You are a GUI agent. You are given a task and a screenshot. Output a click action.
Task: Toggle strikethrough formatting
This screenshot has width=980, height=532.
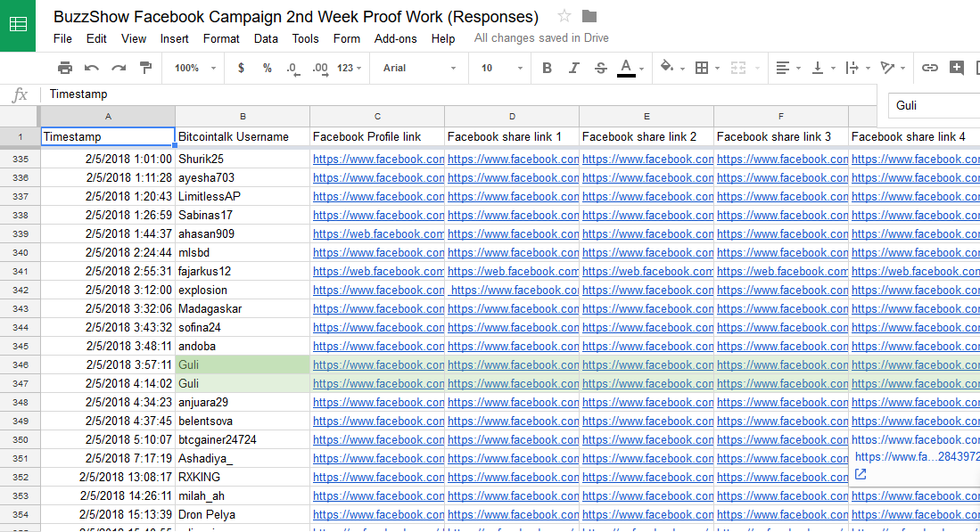601,68
